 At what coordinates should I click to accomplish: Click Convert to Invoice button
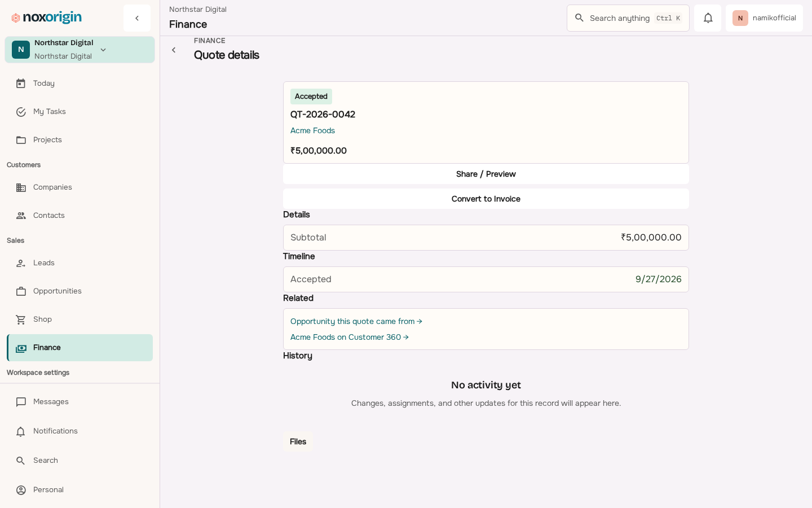pos(486,199)
